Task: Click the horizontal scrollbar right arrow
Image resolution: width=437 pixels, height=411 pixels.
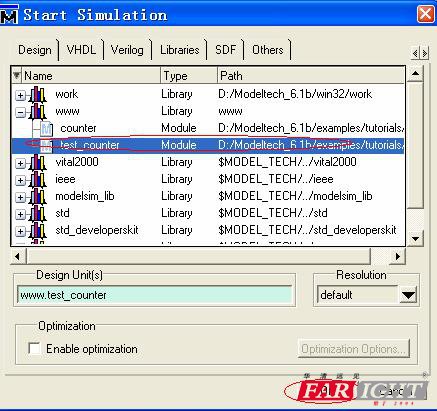Action: pos(397,256)
